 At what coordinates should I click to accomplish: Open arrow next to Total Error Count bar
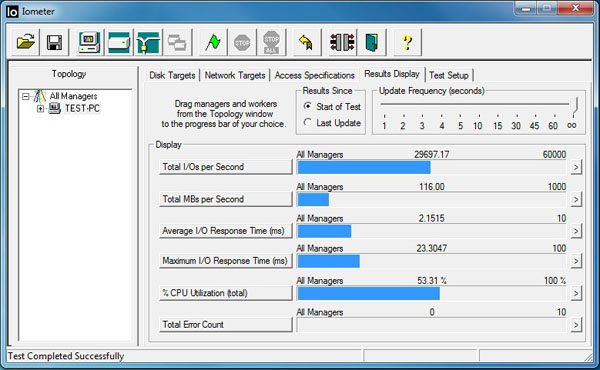[x=576, y=325]
